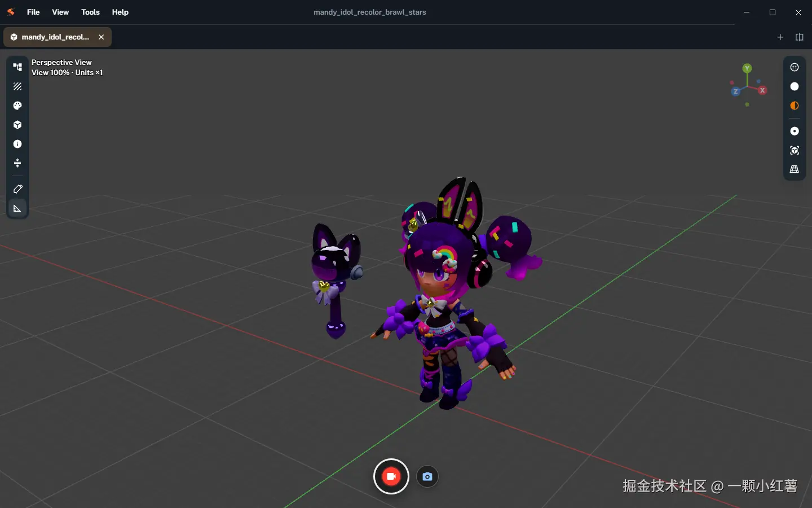Click the orange app logo in title bar

point(11,12)
